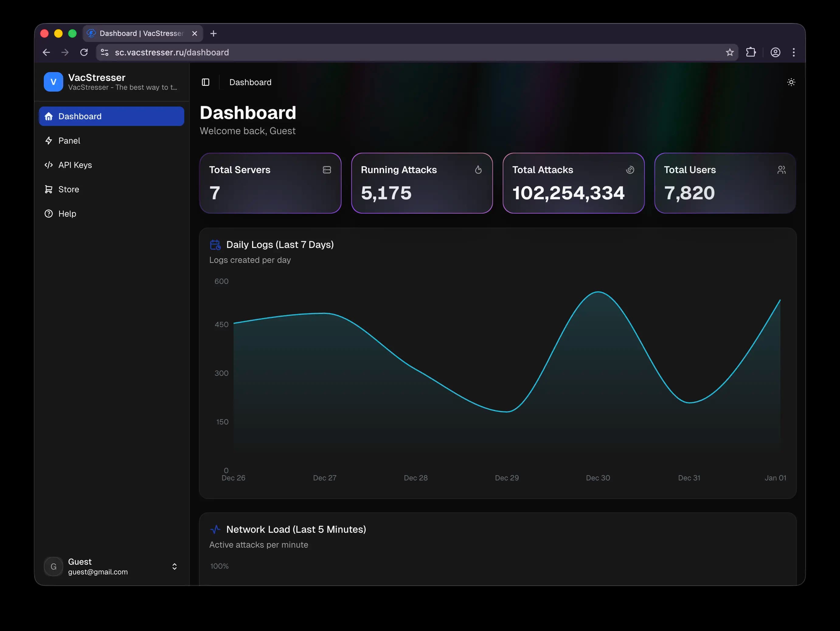840x631 pixels.
Task: Collapse the sidebar using the panel toggle
Action: (x=206, y=82)
